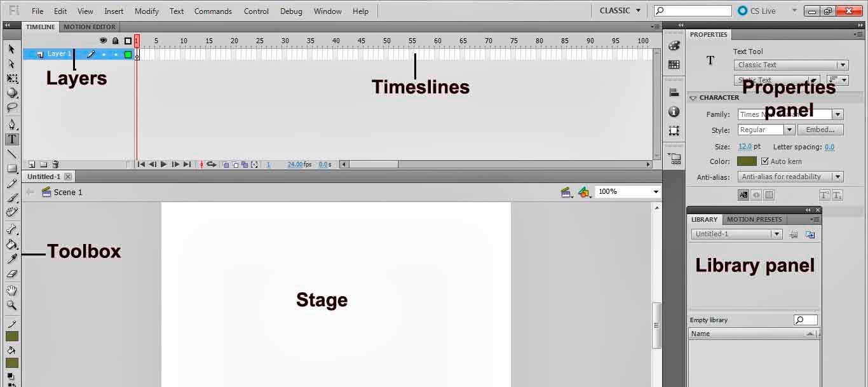Toggle the Loop playback button
The height and width of the screenshot is (387, 868).
click(211, 164)
